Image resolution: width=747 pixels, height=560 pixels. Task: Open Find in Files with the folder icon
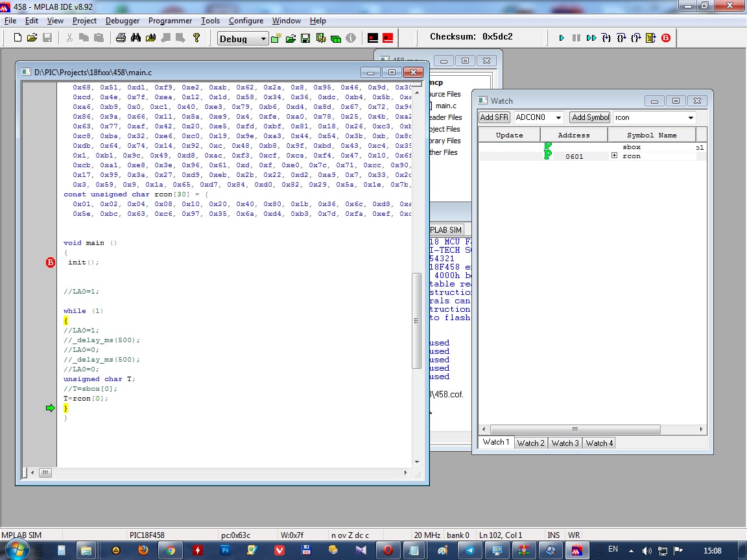(x=150, y=38)
